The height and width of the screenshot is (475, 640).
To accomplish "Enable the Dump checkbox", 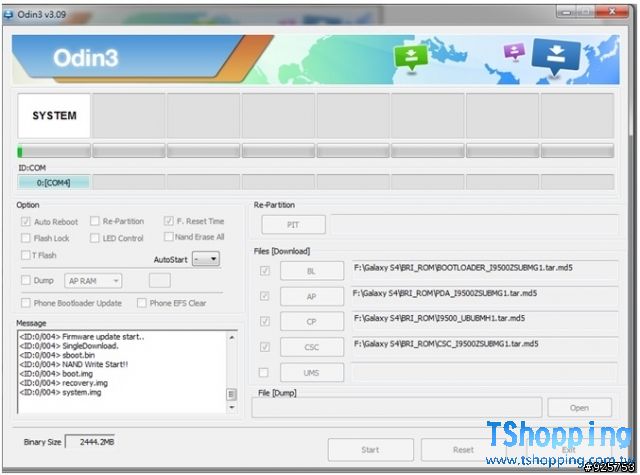I will [26, 280].
